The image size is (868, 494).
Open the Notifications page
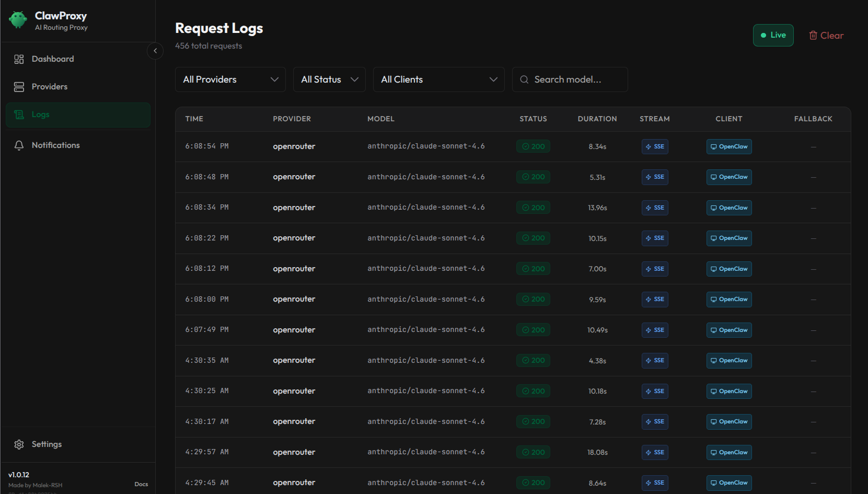pos(78,145)
